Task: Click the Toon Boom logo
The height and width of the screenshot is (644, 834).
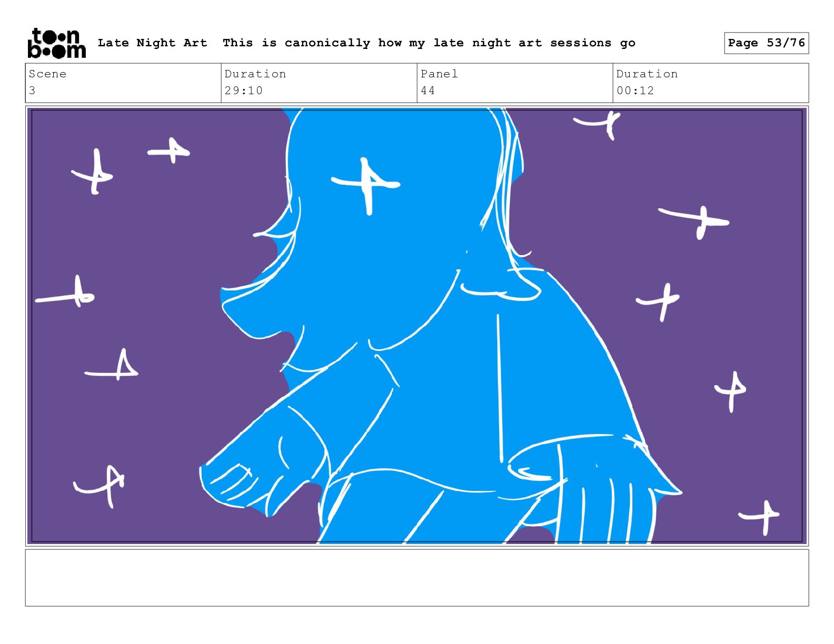Action: 56,43
